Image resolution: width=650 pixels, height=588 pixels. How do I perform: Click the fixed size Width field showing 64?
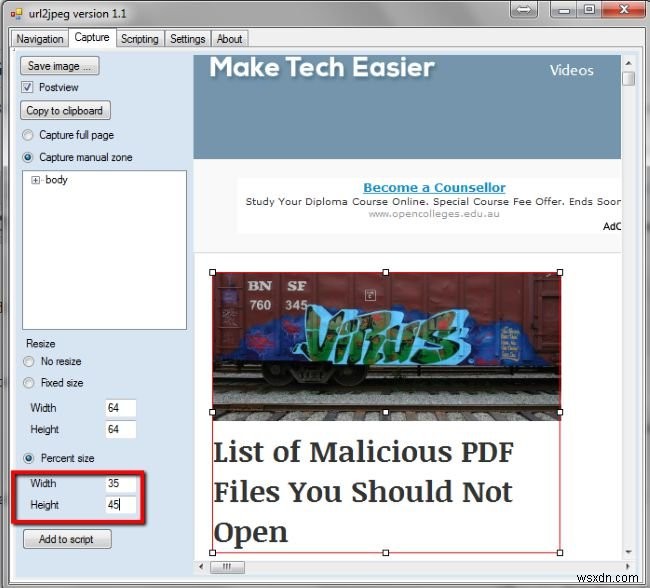[x=121, y=408]
